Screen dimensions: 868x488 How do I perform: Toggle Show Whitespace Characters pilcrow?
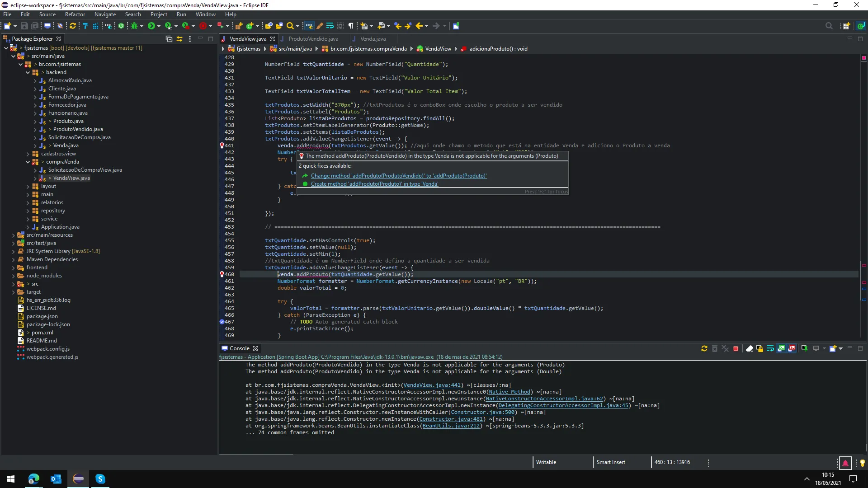pyautogui.click(x=351, y=26)
